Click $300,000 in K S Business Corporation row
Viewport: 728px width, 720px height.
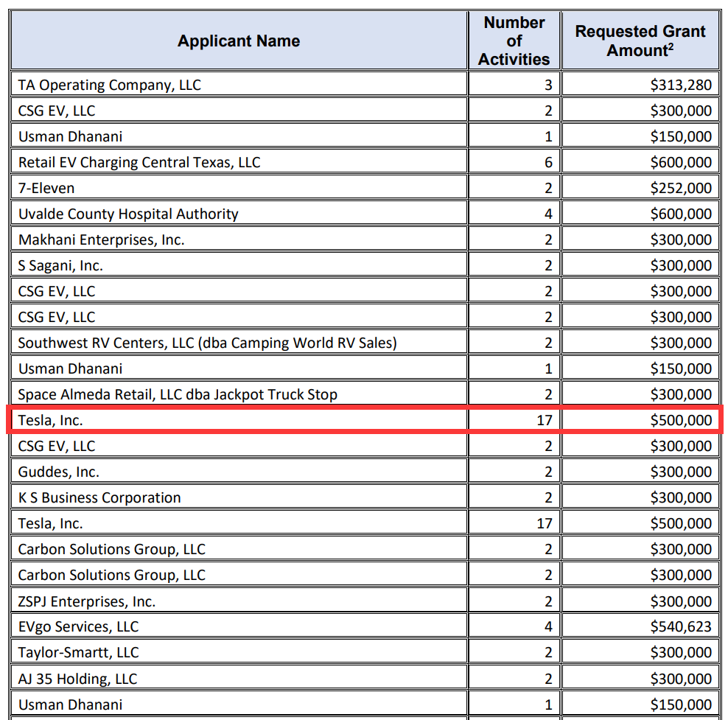(640, 497)
